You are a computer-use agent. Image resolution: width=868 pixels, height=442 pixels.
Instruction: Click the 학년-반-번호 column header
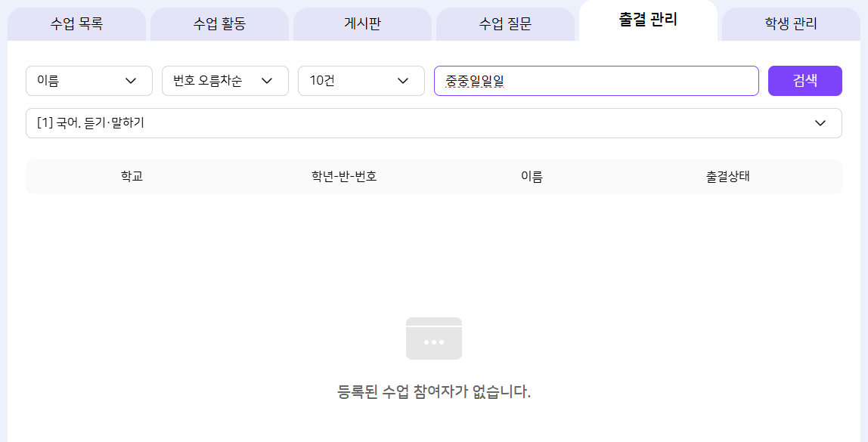coord(344,177)
